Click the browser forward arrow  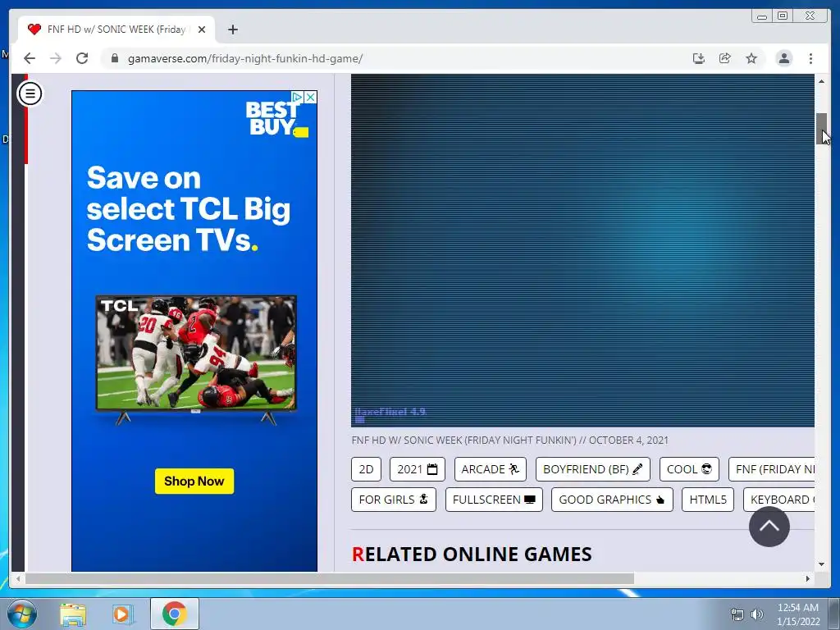pyautogui.click(x=56, y=58)
